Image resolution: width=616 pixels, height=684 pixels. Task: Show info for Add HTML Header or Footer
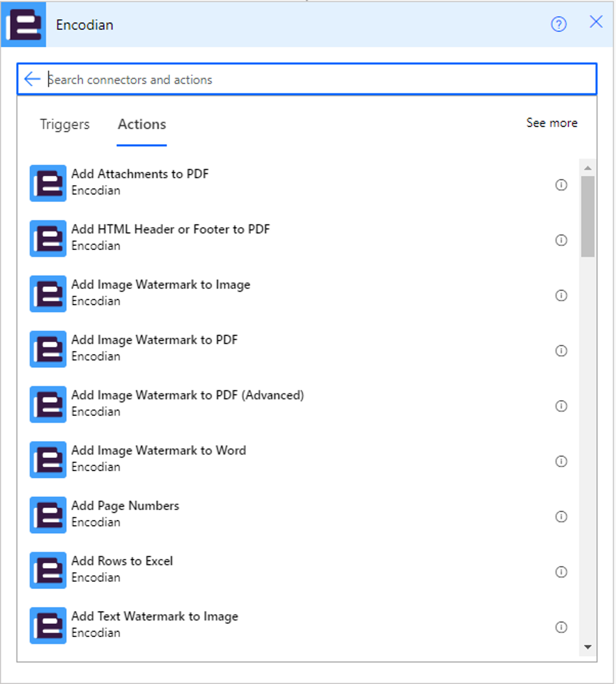561,240
